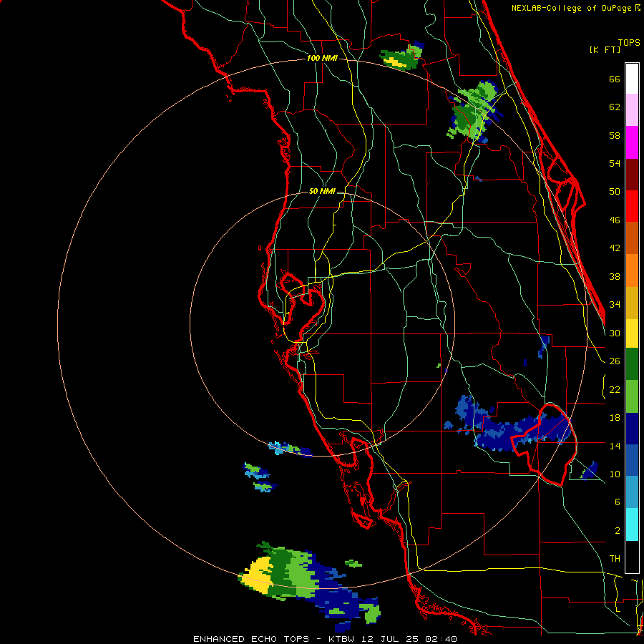This screenshot has width=644, height=644.
Task: Click the bright yellow legend swatch
Action: 632,333
